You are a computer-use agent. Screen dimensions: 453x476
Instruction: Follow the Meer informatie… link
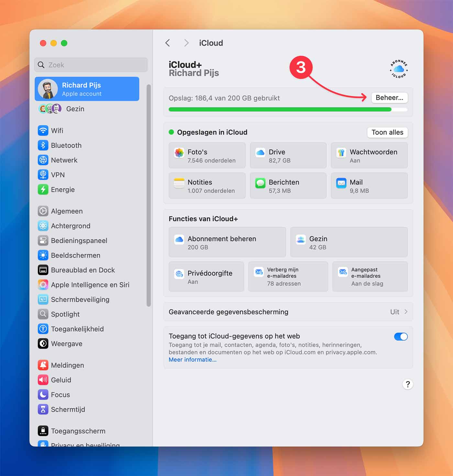point(193,360)
